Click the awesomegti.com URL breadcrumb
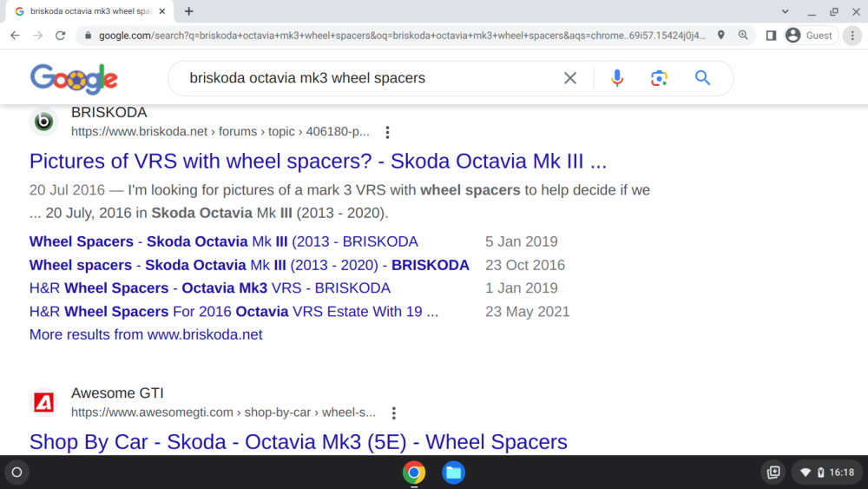The image size is (868, 489). coord(223,413)
